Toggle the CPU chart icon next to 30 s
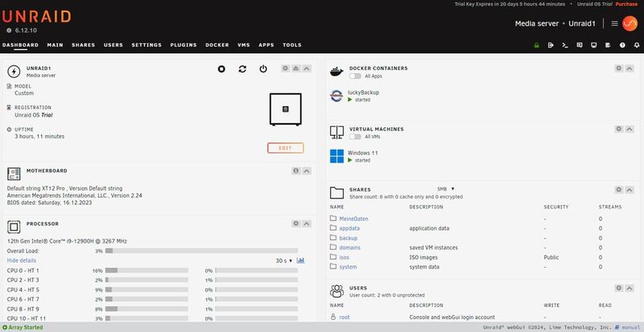The image size is (644, 332). click(300, 260)
